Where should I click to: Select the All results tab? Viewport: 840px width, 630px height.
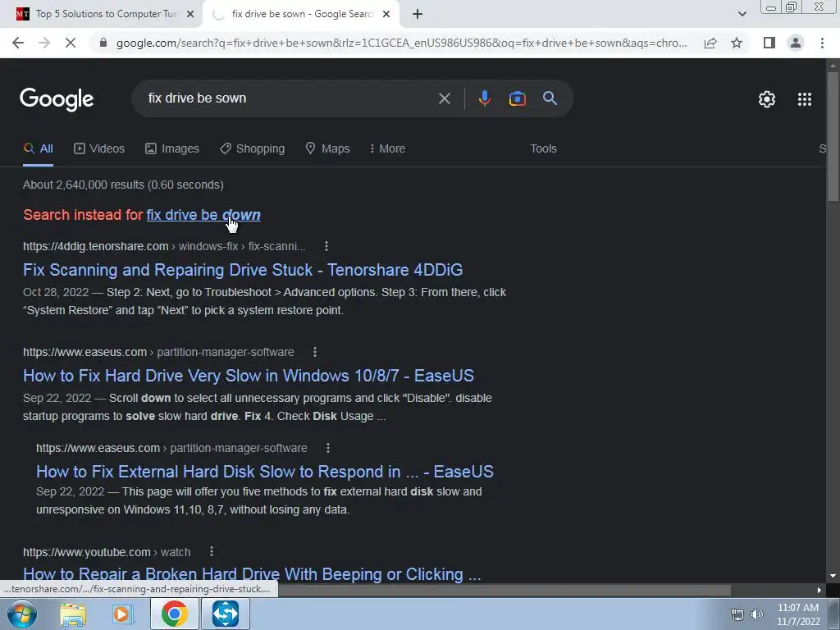point(38,148)
